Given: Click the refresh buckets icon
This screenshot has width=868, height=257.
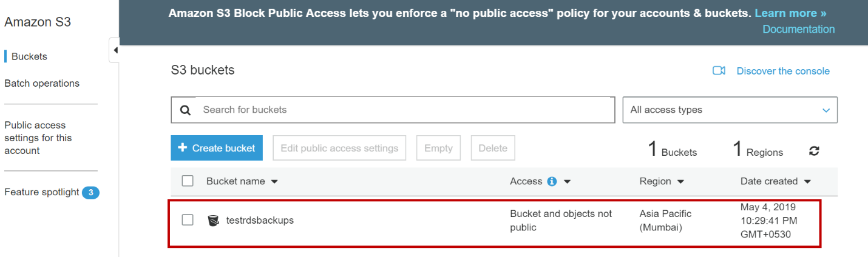Looking at the screenshot, I should click(814, 152).
